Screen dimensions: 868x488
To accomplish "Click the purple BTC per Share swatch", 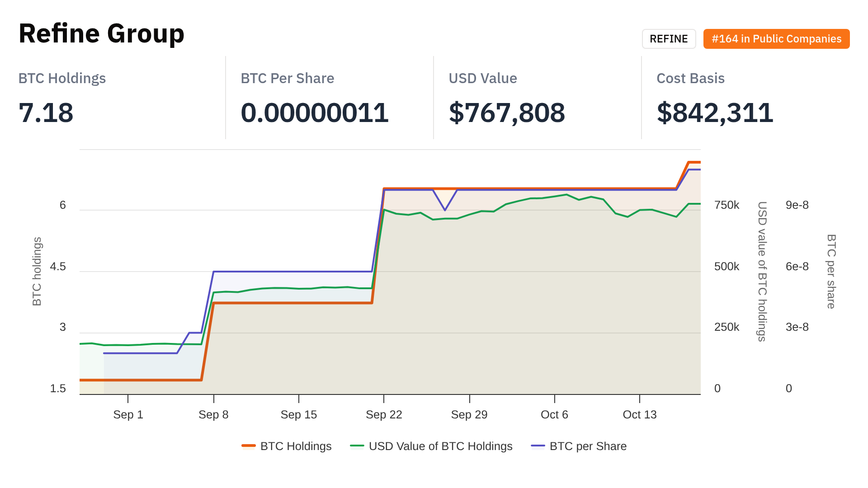I will click(x=538, y=446).
